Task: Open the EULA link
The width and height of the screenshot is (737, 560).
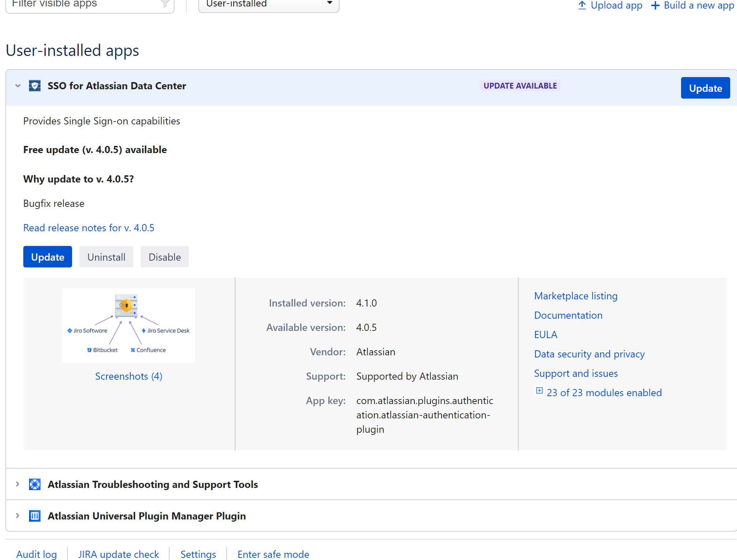Action: tap(546, 334)
